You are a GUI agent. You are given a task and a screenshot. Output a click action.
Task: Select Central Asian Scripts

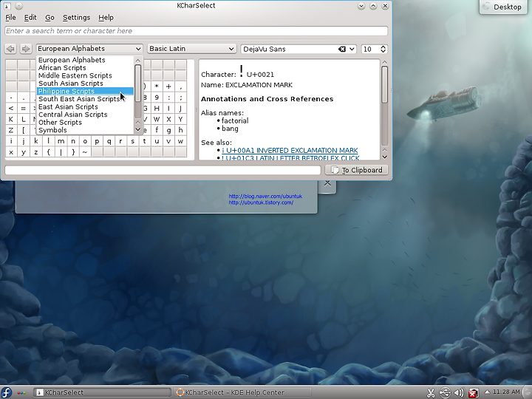click(85, 115)
